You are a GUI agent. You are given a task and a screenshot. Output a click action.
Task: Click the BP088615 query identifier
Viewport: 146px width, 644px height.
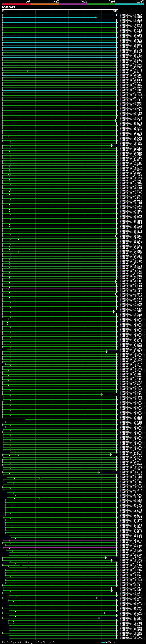8,7
